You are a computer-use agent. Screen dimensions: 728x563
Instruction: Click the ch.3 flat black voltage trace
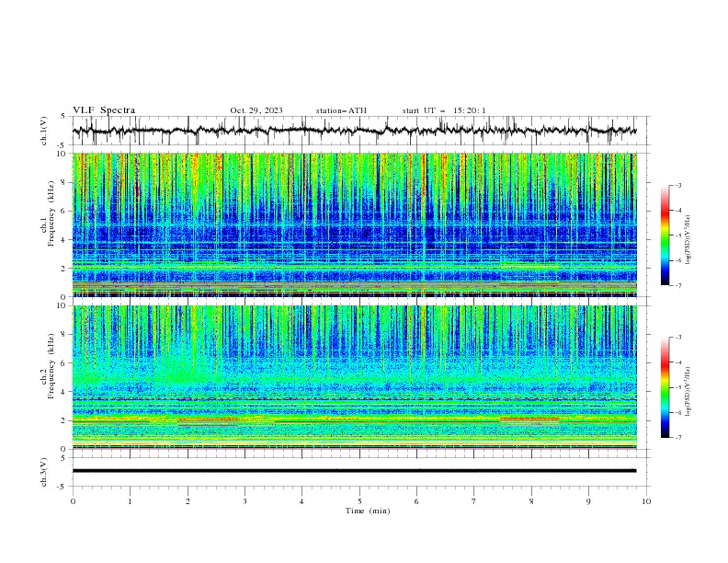pos(354,471)
